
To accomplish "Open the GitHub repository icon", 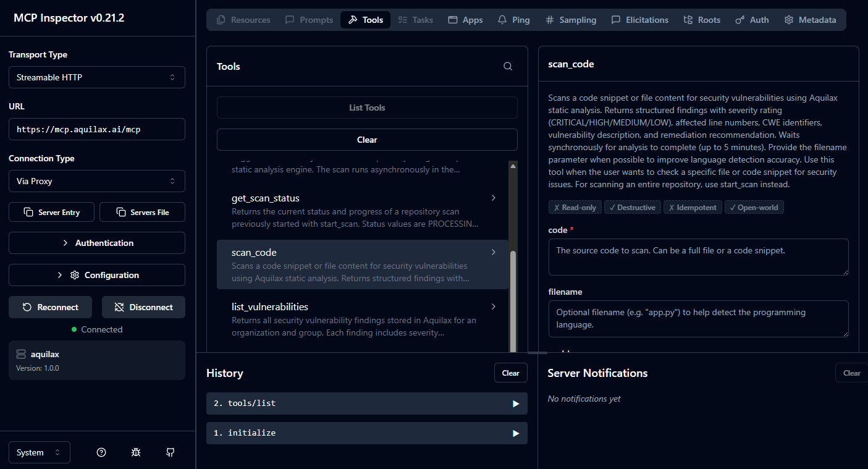I will pos(171,452).
